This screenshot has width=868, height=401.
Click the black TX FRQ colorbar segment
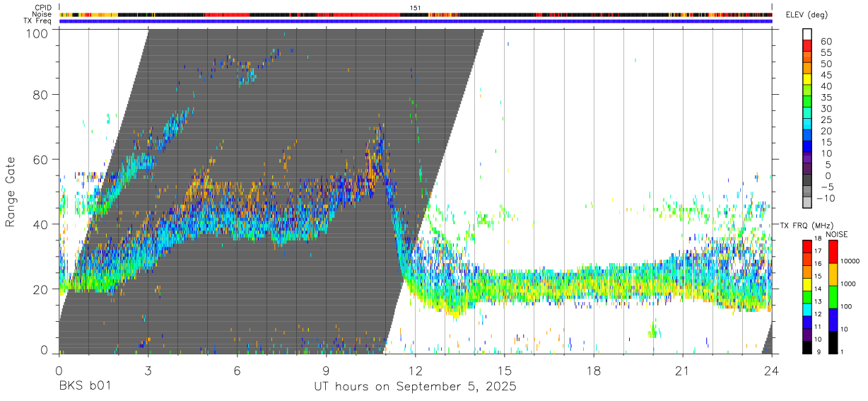pyautogui.click(x=806, y=347)
